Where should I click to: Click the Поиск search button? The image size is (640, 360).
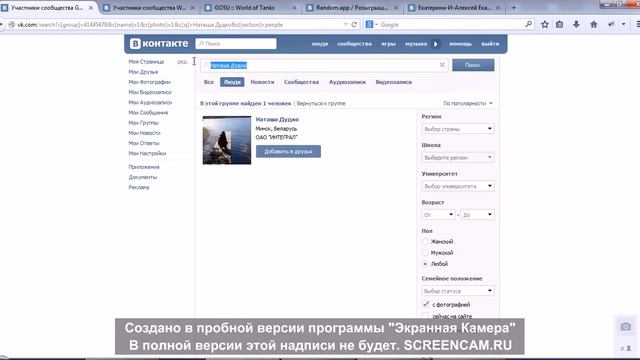[473, 65]
